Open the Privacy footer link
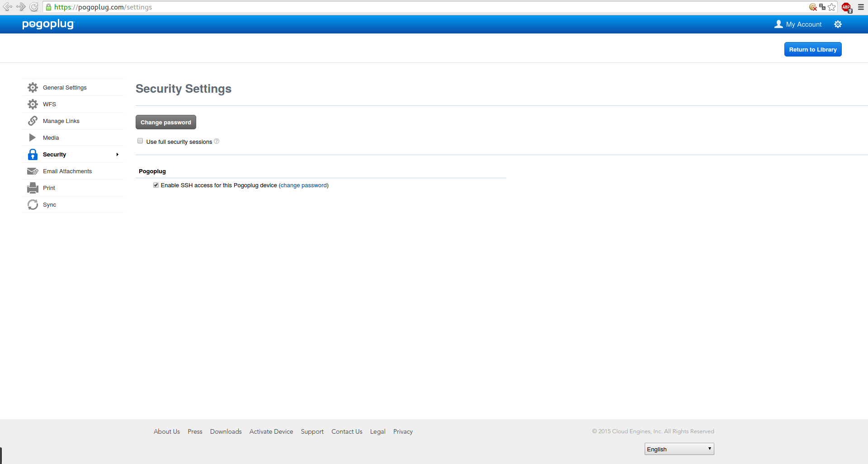 point(403,431)
